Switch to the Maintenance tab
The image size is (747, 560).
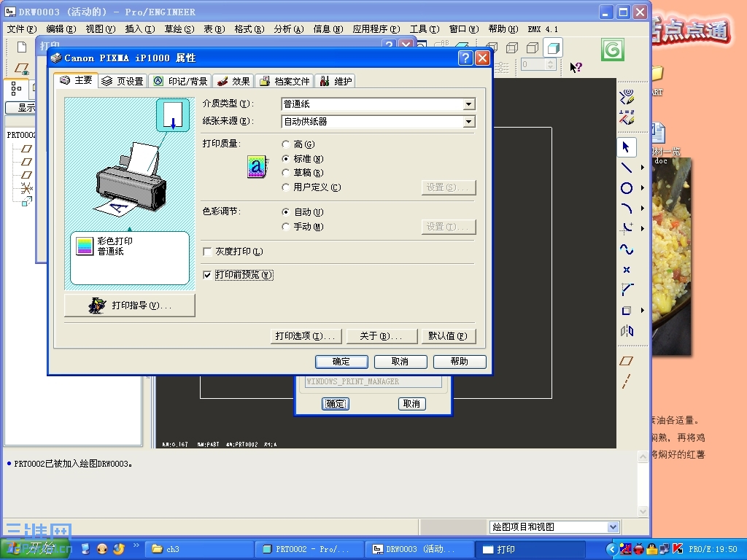point(336,82)
